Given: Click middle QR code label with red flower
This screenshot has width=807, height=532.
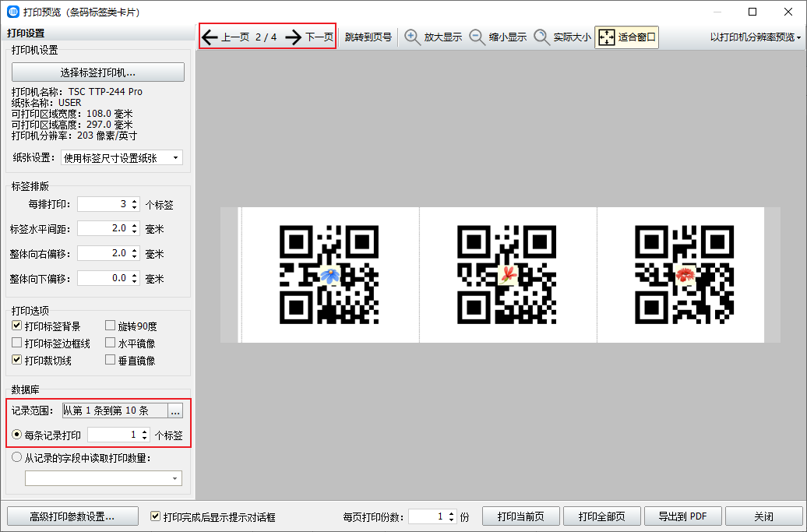Looking at the screenshot, I should point(507,275).
